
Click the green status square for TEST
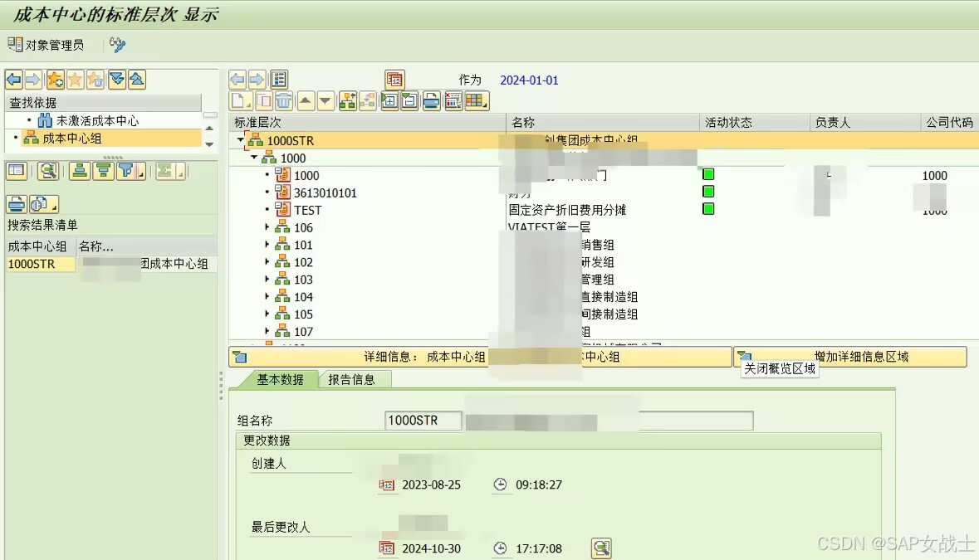tap(708, 209)
